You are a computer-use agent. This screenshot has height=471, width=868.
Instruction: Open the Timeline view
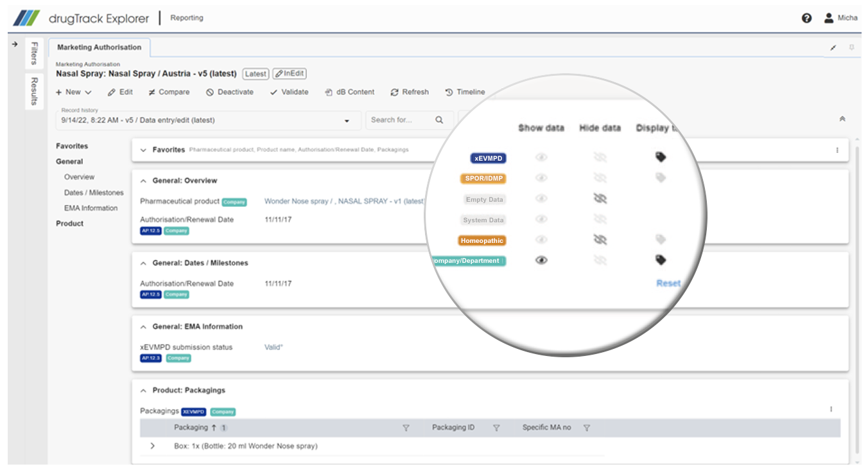coord(465,92)
